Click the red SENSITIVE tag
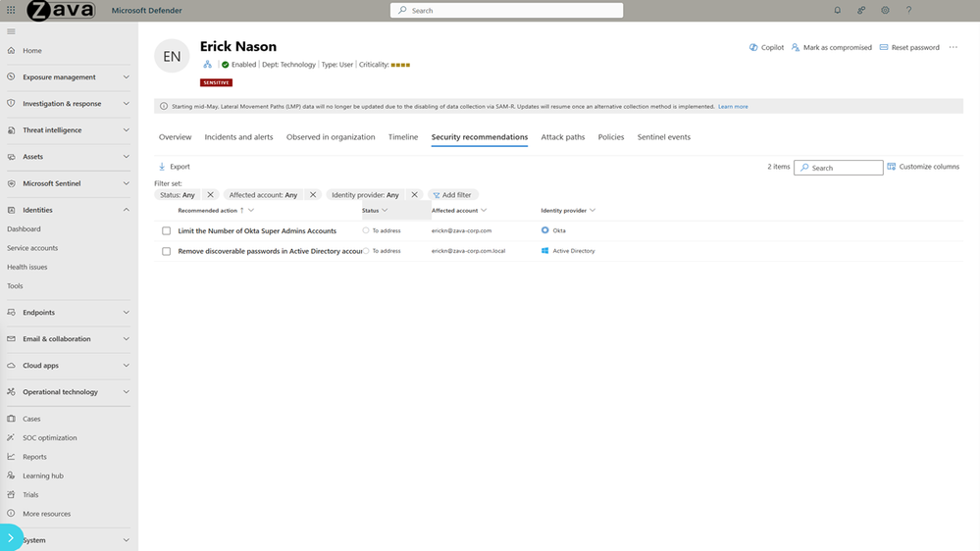This screenshot has width=980, height=551. (x=216, y=82)
